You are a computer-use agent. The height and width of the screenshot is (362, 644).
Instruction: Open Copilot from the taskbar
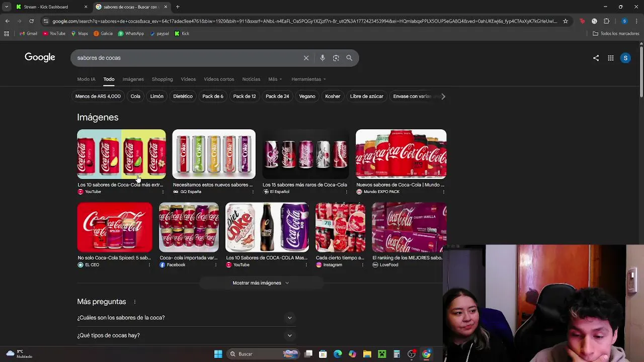click(x=352, y=354)
